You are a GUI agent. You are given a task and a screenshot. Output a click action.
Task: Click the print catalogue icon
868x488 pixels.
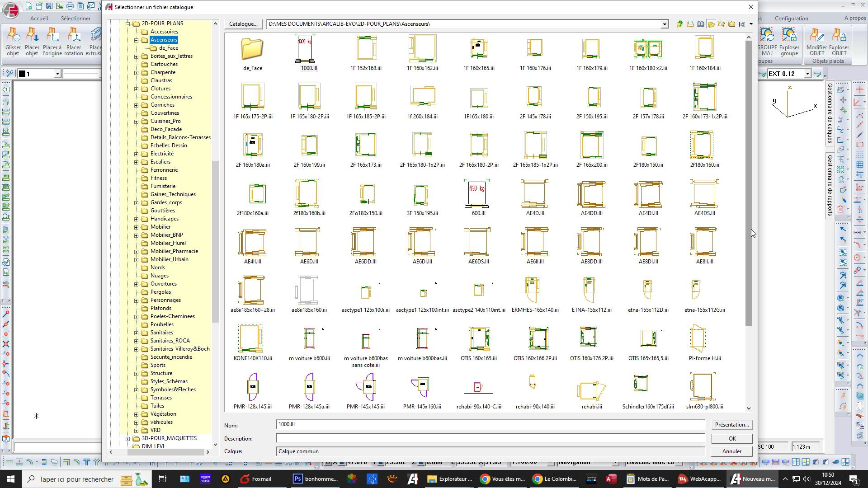coord(690,24)
